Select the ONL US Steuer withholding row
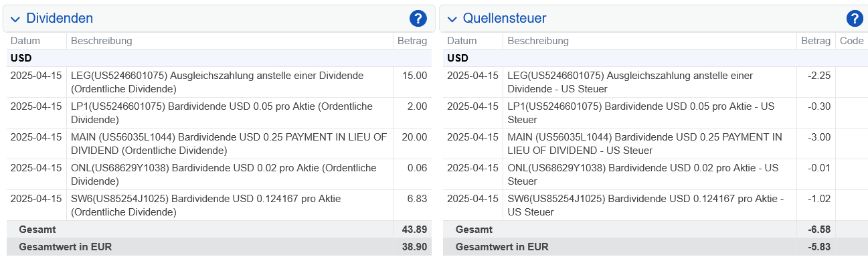 655,175
